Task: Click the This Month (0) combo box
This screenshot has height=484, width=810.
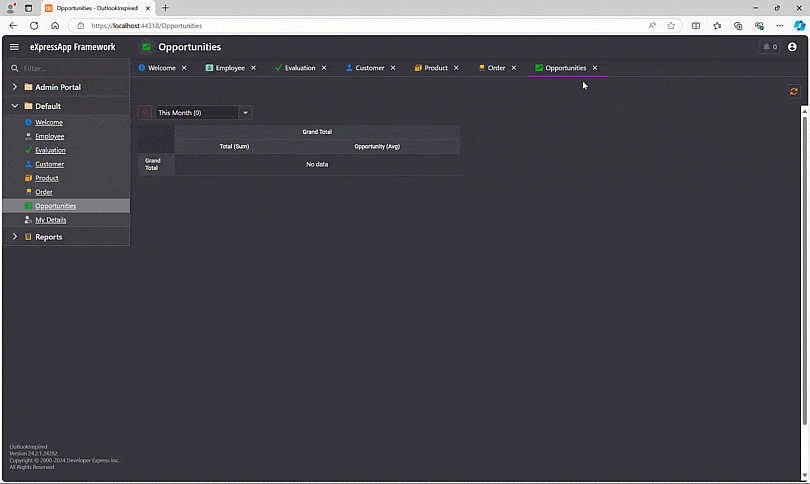Action: (197, 113)
